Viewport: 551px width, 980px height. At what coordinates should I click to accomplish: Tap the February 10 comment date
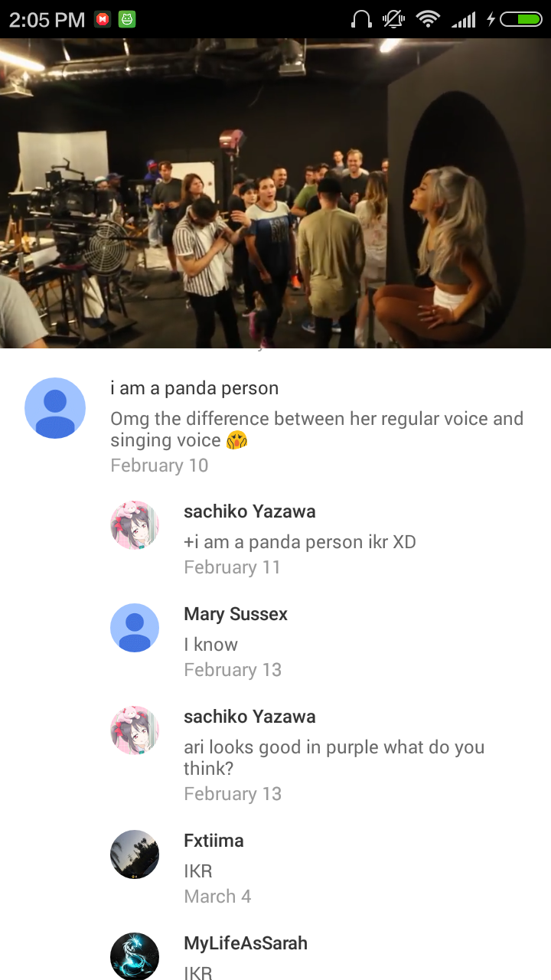(x=159, y=465)
